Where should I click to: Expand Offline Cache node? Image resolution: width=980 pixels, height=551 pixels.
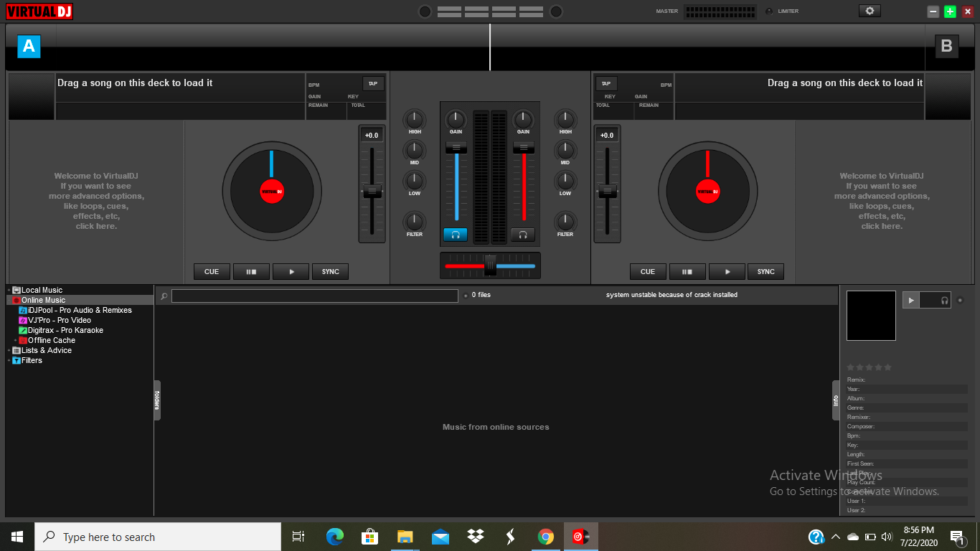(x=15, y=341)
